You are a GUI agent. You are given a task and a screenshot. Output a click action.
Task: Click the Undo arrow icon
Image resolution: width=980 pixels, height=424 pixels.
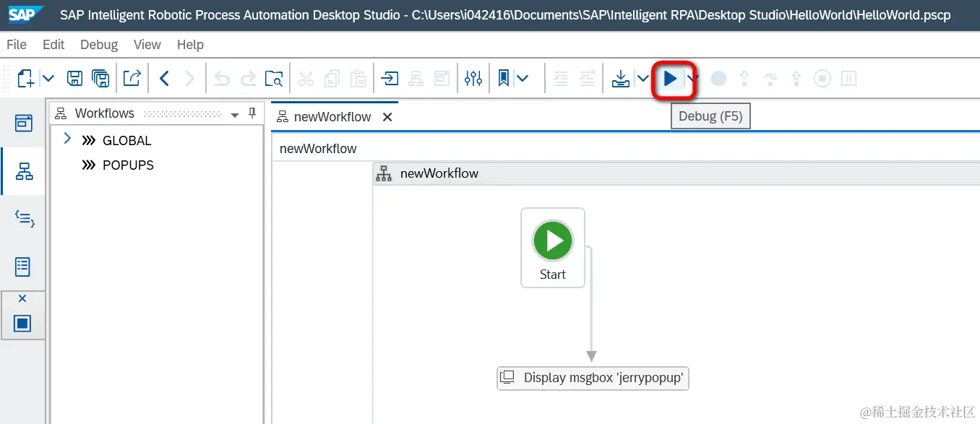point(222,78)
